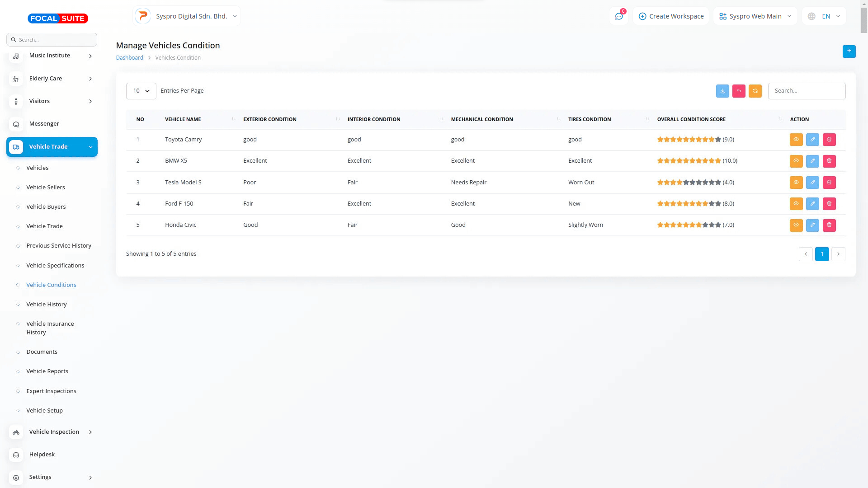View Toyota Camry condition details (eye)
Viewport: 868px width, 488px height.
click(796, 140)
